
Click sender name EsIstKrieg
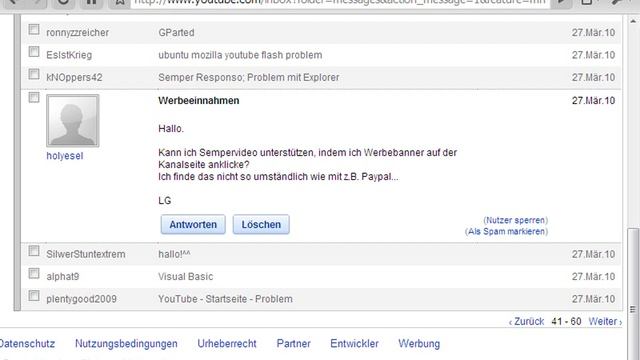point(69,55)
